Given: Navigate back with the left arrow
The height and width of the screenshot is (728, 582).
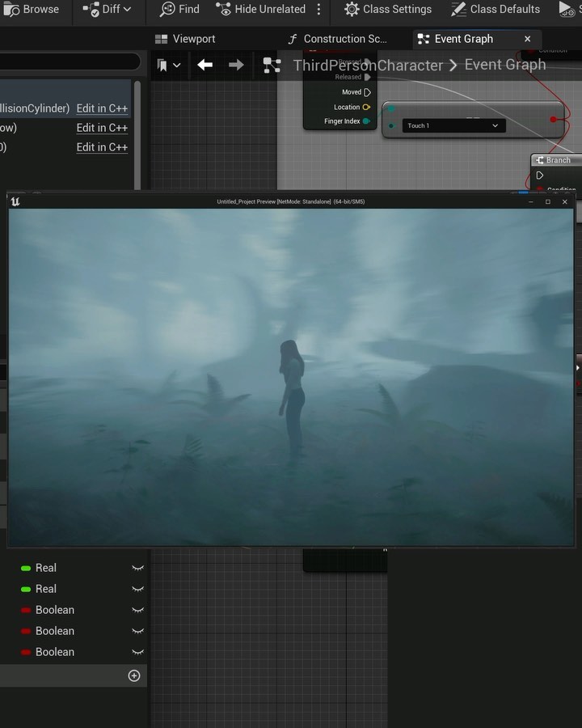Looking at the screenshot, I should 205,66.
